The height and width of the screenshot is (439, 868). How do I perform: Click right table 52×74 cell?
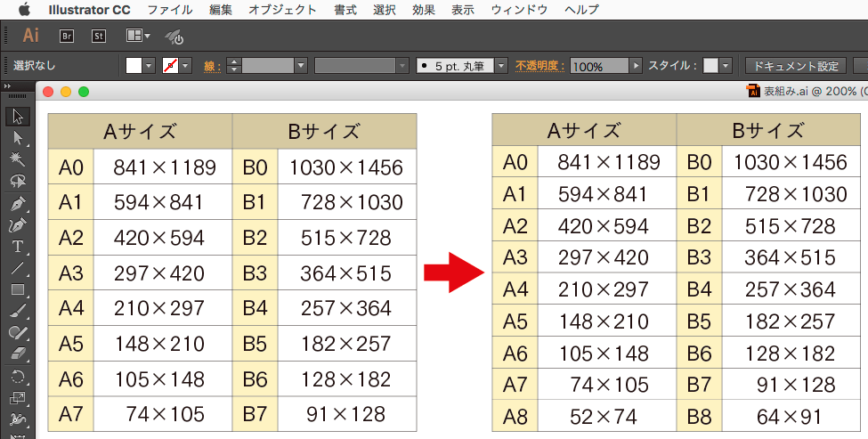pyautogui.click(x=606, y=416)
